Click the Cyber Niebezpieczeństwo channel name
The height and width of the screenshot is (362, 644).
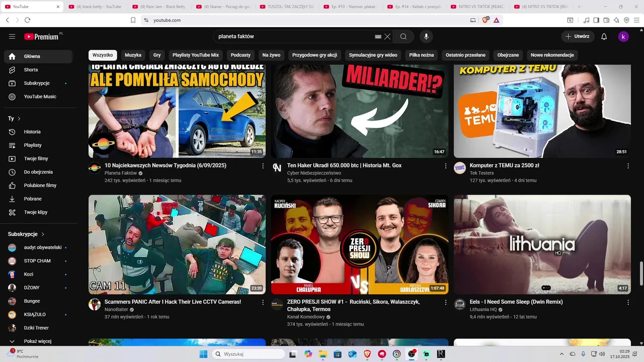pos(314,173)
